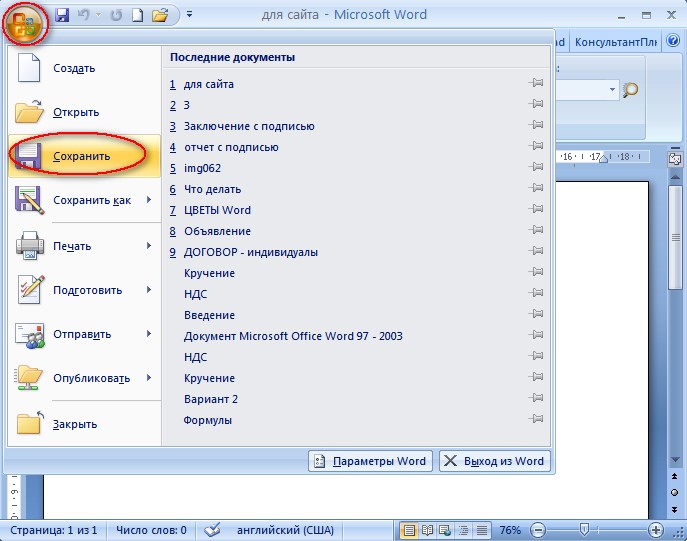Toggle the pin beside "ЦВЕТЫ Word"

click(535, 211)
